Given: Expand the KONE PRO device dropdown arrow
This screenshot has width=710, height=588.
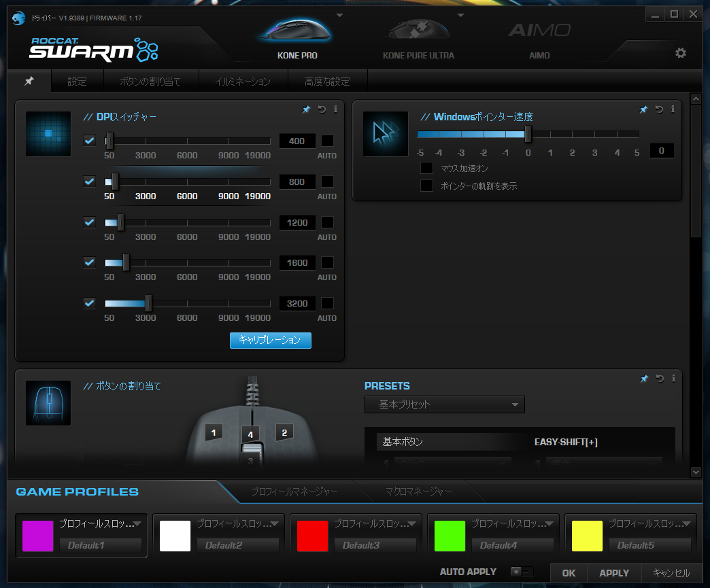Looking at the screenshot, I should pyautogui.click(x=339, y=16).
